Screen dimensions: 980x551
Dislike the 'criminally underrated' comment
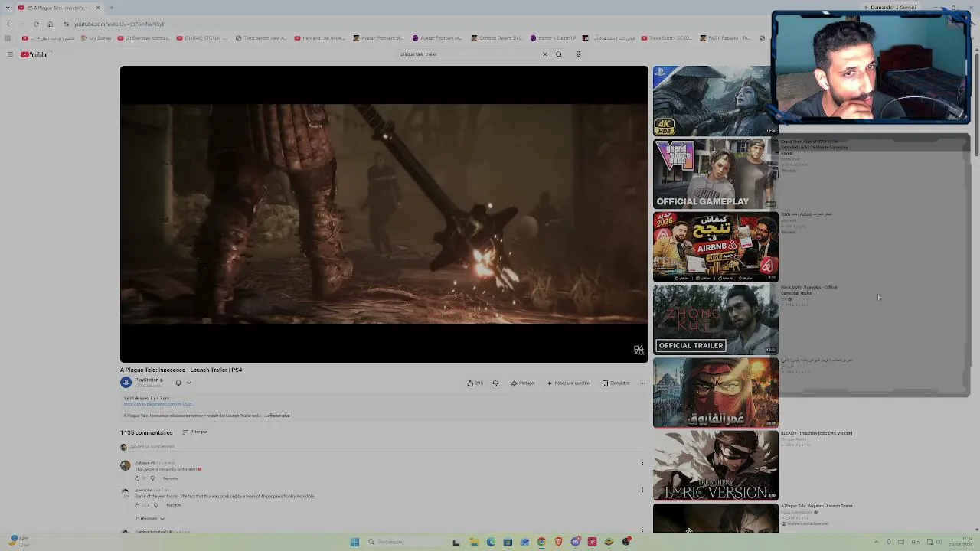(x=152, y=478)
